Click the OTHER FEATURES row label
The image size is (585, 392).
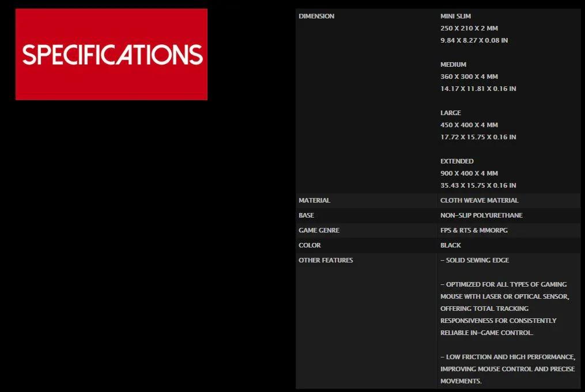pyautogui.click(x=326, y=260)
